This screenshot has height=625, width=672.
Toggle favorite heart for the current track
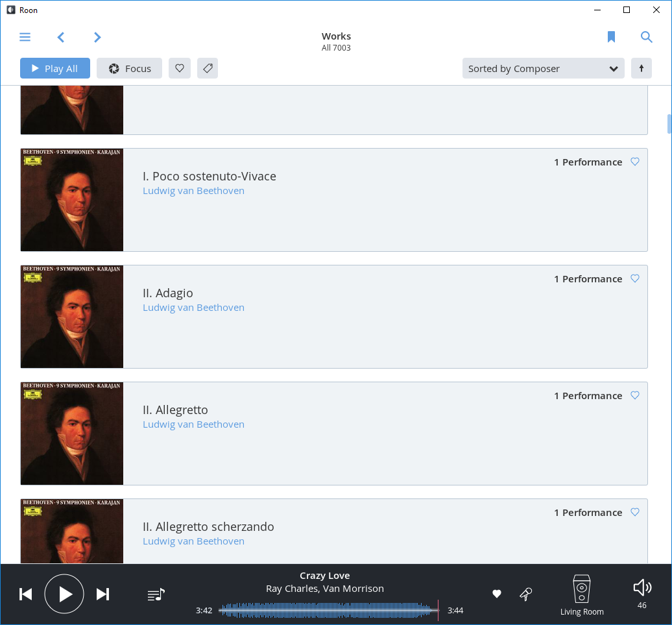point(497,594)
